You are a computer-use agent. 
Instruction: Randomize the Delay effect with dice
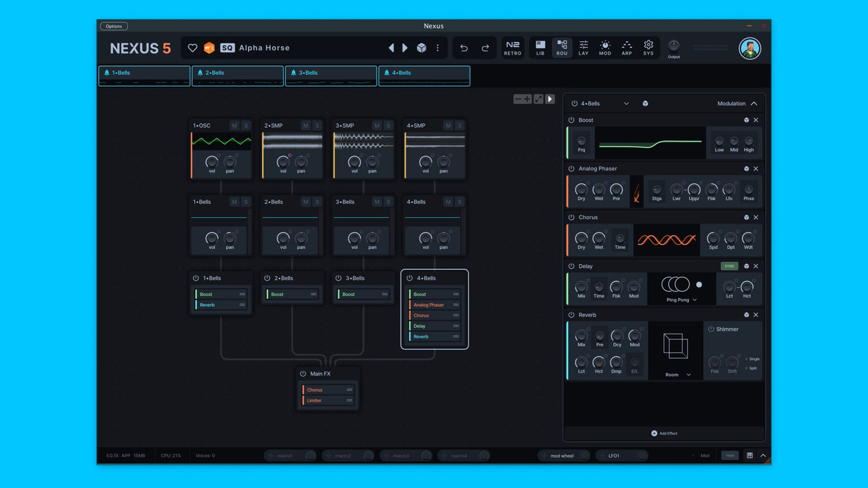747,266
